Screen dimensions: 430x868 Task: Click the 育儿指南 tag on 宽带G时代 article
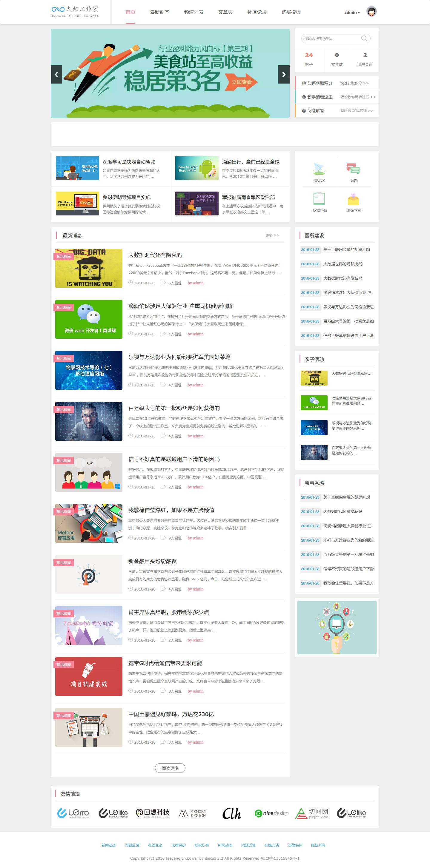point(63,665)
